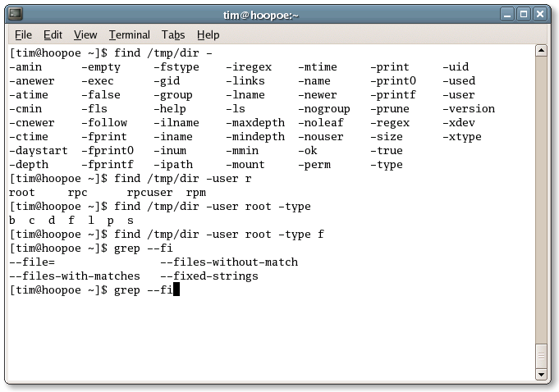Close the tim@hoopoe terminal window
Image resolution: width=559 pixels, height=392 pixels.
540,15
